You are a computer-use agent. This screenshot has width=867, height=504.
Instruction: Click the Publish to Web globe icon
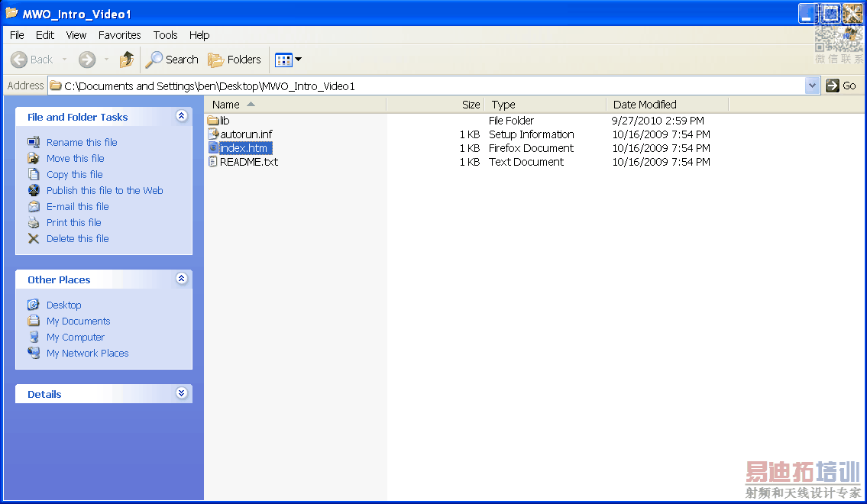click(34, 190)
